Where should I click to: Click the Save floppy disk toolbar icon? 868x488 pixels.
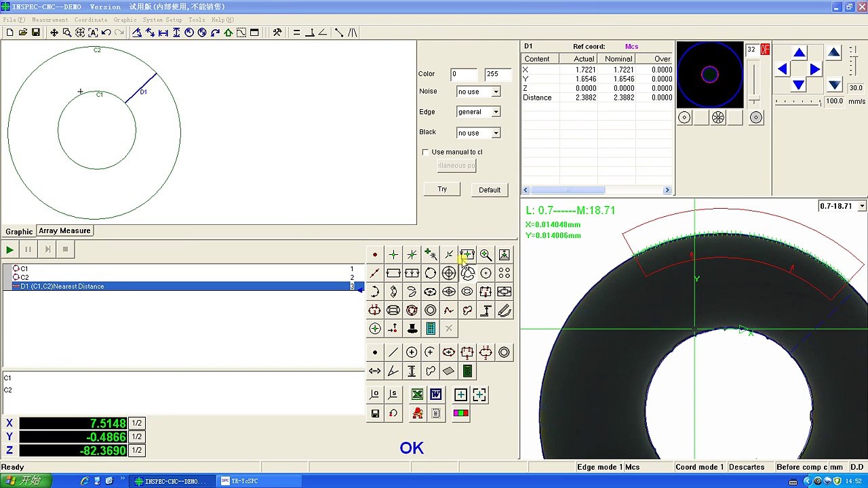click(x=36, y=33)
